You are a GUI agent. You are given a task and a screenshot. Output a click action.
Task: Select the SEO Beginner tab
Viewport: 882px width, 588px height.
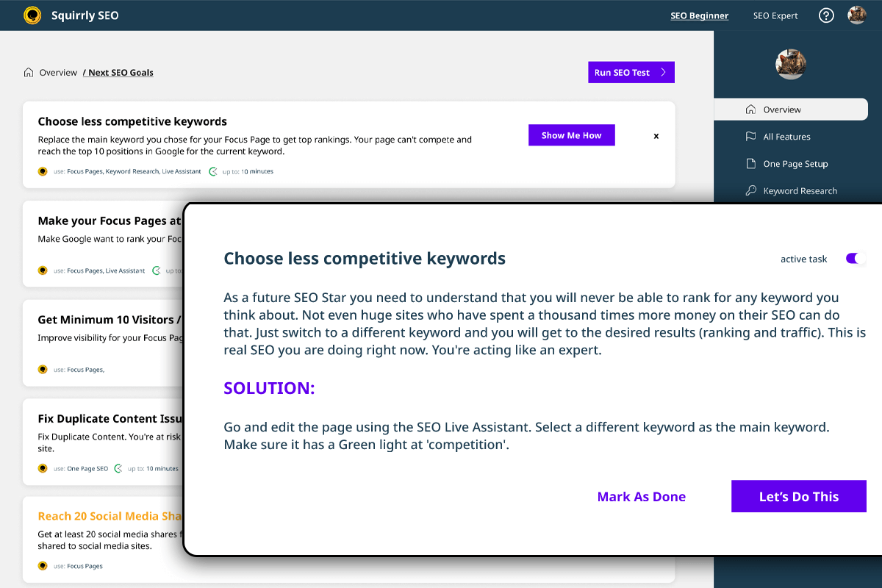coord(699,15)
